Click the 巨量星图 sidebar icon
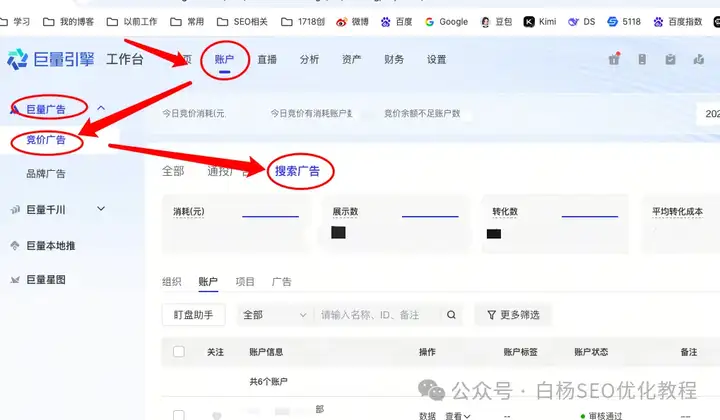720x420 pixels. tap(15, 280)
